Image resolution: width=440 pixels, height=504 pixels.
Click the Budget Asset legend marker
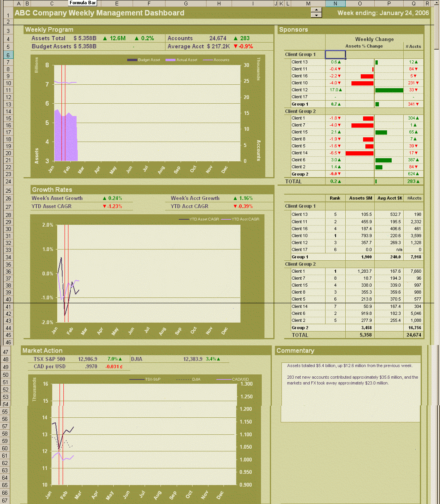pyautogui.click(x=131, y=60)
